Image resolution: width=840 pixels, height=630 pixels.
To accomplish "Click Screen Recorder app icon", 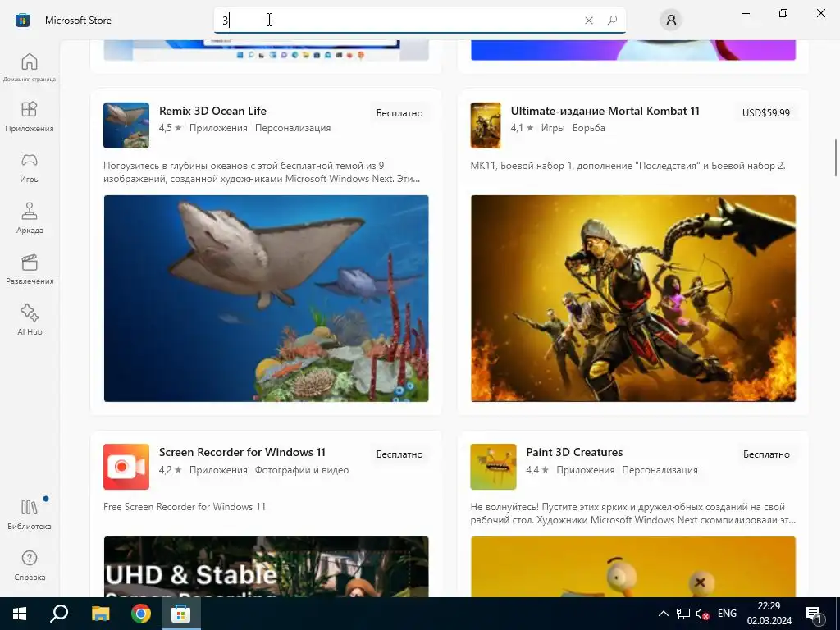I will 126,467.
